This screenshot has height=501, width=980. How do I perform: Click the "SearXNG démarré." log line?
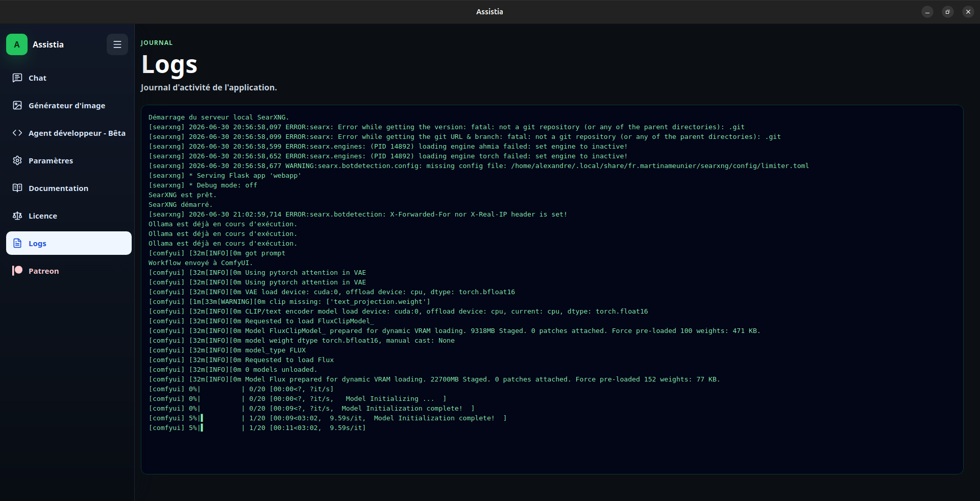[180, 205]
